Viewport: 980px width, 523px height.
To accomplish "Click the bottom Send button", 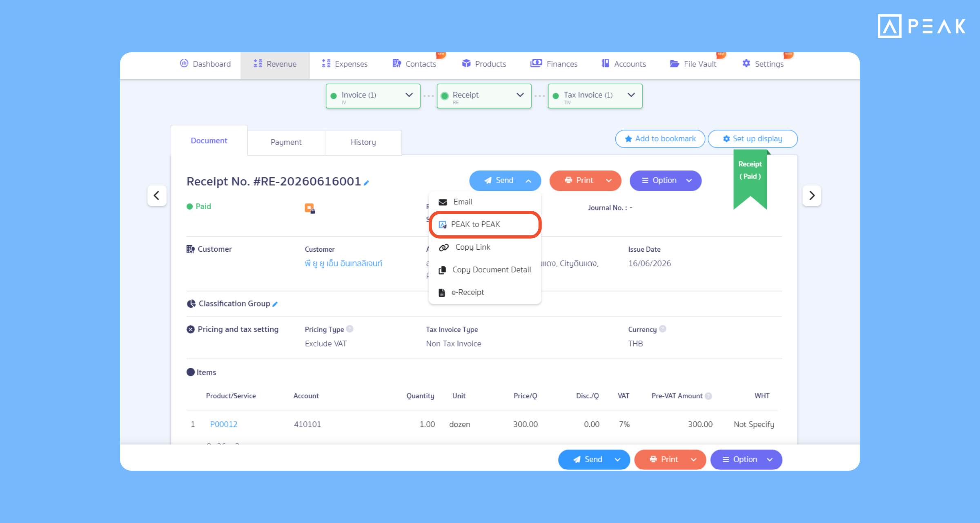I will point(594,460).
